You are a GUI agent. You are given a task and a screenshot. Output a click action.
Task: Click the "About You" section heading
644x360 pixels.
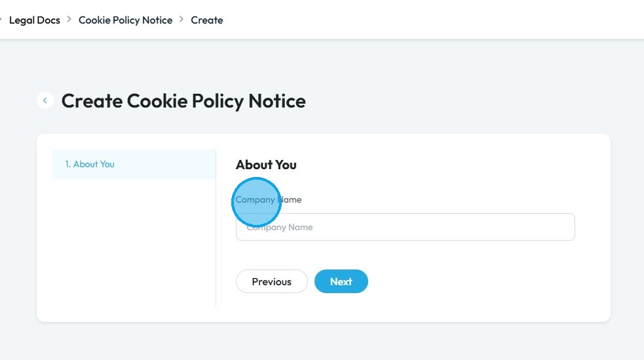[x=266, y=165]
